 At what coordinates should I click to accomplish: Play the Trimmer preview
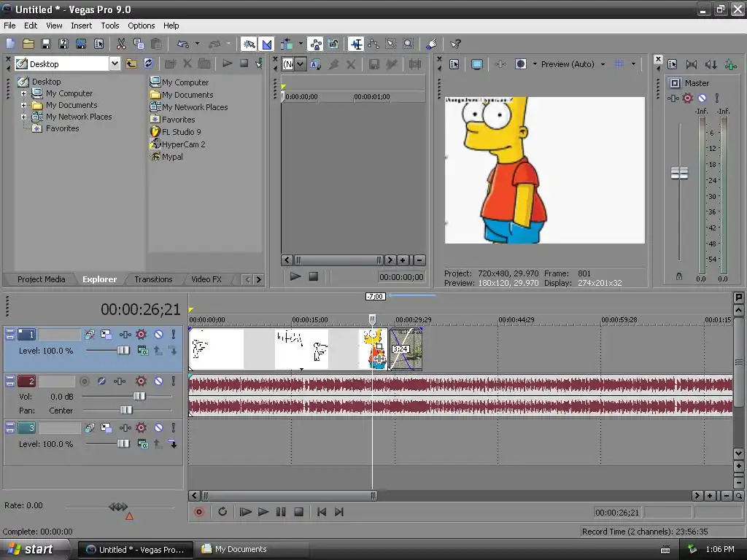tap(295, 276)
